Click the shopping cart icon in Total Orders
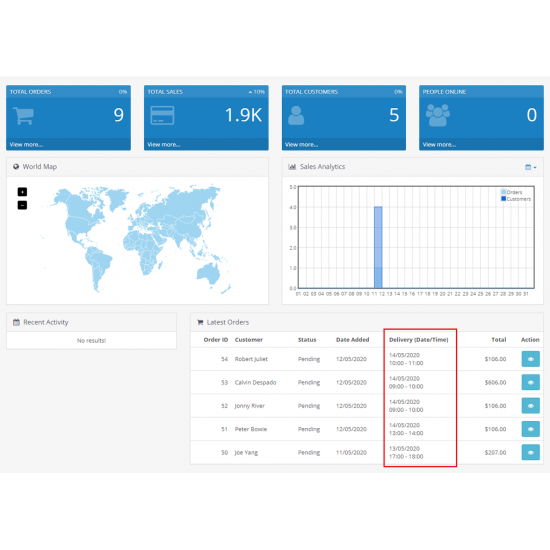550x550 pixels. pyautogui.click(x=24, y=115)
